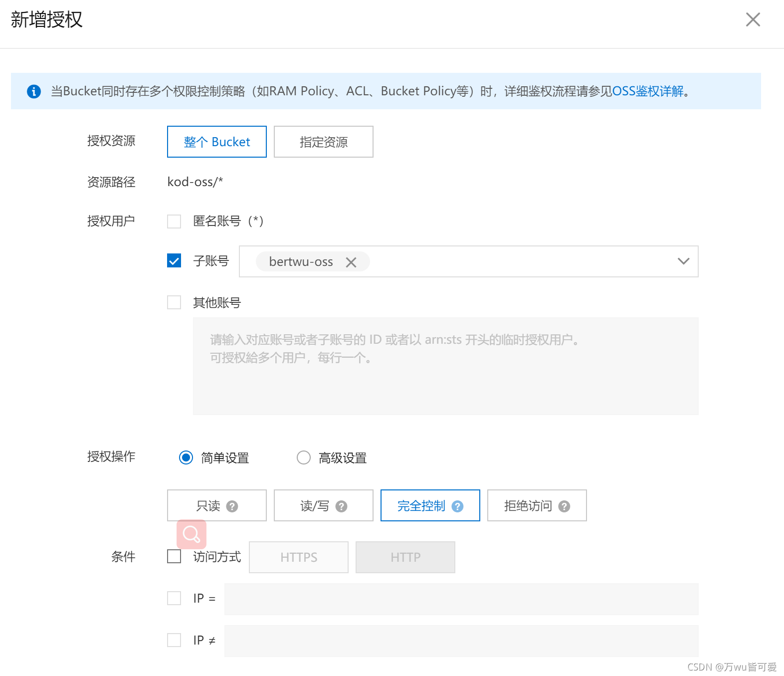Screen dimensions: 784x676
Task: Choose HTTPS access method
Action: pos(299,557)
